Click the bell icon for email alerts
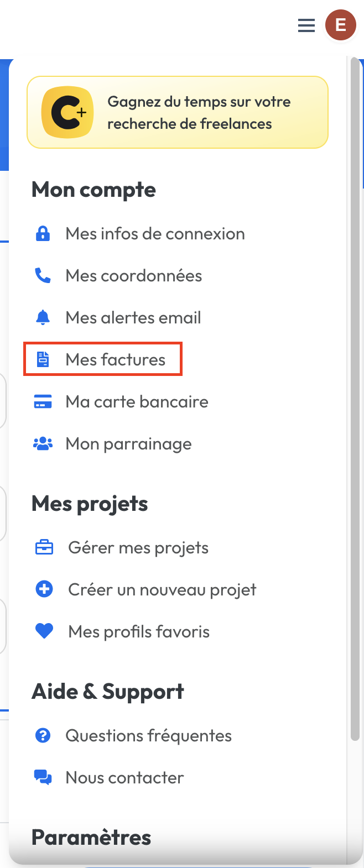The height and width of the screenshot is (868, 364). coord(43,318)
